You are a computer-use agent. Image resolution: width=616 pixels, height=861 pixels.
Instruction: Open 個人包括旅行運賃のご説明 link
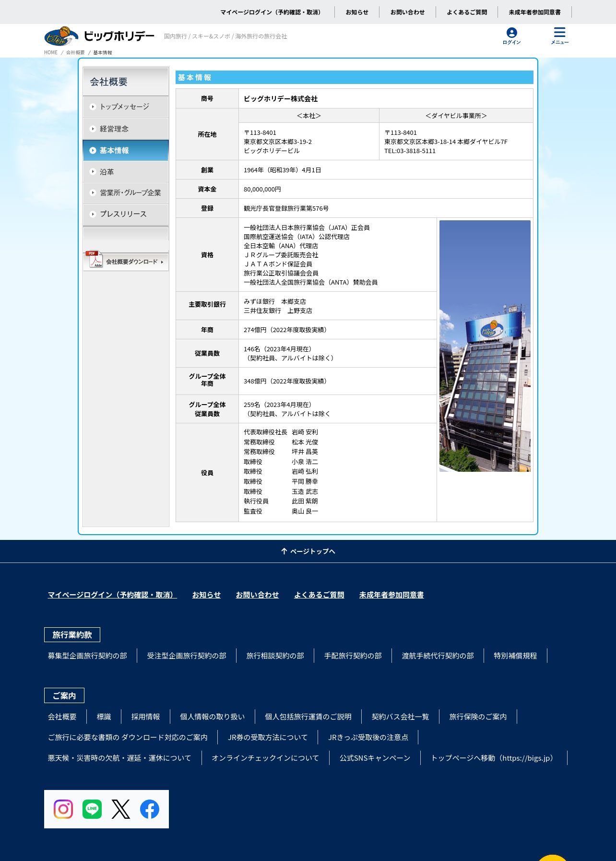click(308, 717)
